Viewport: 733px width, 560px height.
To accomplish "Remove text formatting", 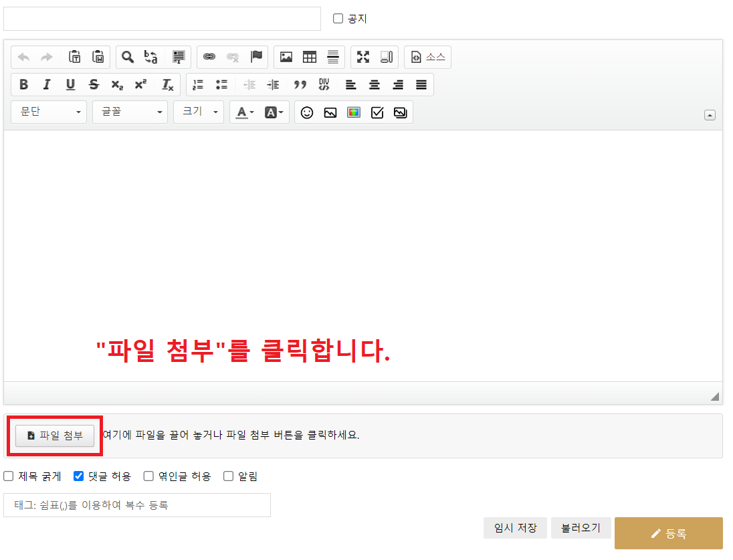I will pos(167,85).
